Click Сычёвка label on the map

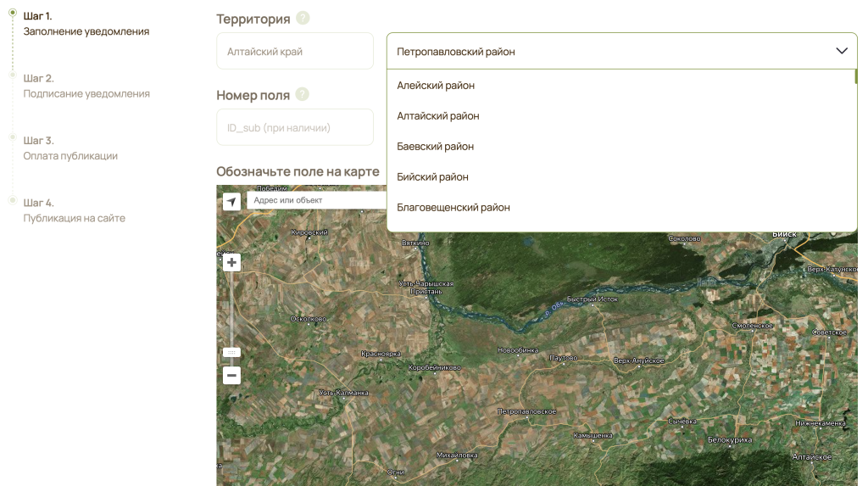(682, 422)
